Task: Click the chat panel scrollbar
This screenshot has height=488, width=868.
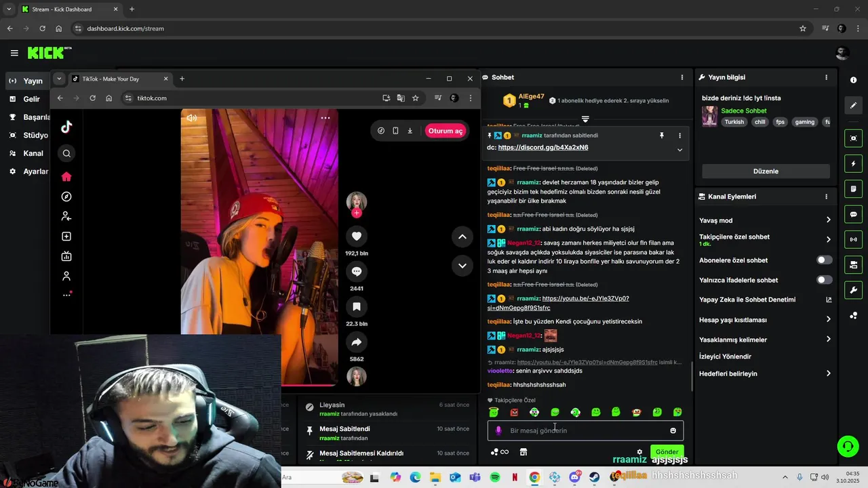Action: tap(691, 376)
